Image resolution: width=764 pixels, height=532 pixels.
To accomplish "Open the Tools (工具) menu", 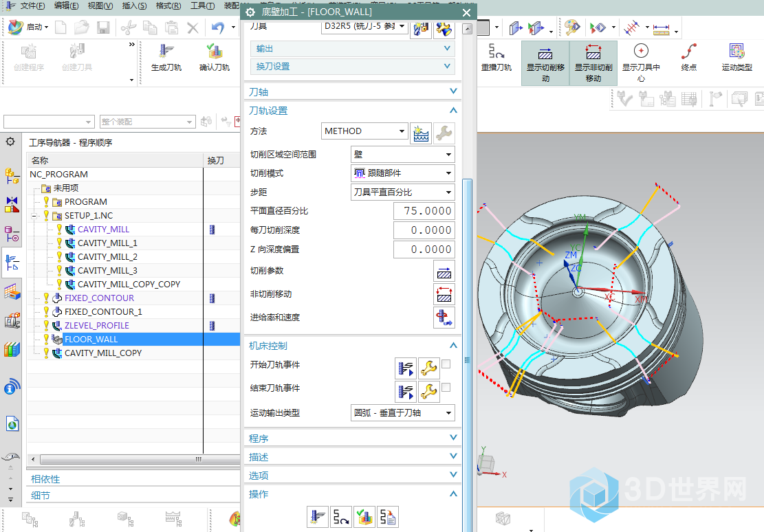I will [202, 5].
